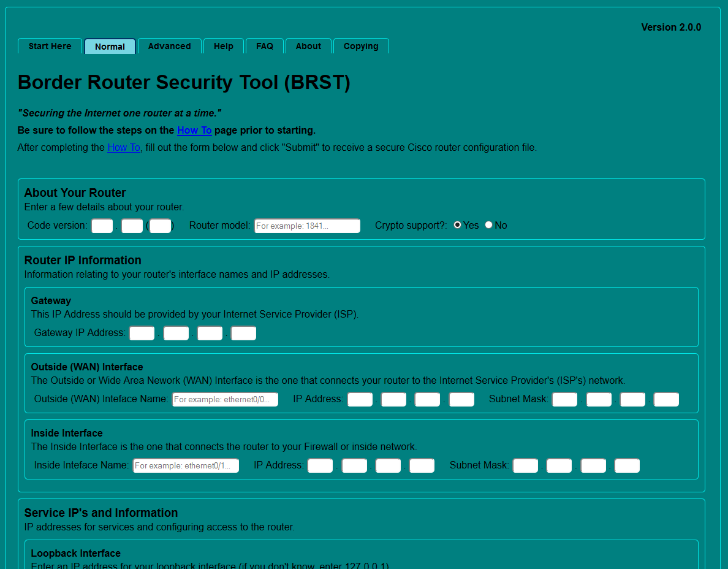728x569 pixels.
Task: Open the Help tab
Action: 223,46
